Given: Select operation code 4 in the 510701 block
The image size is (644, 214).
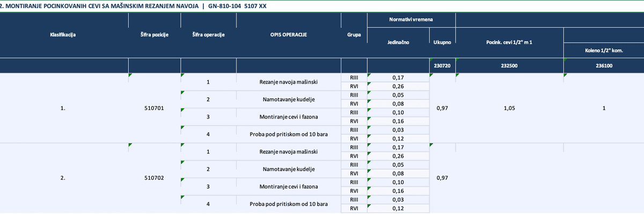Looking at the screenshot, I should (208, 134).
